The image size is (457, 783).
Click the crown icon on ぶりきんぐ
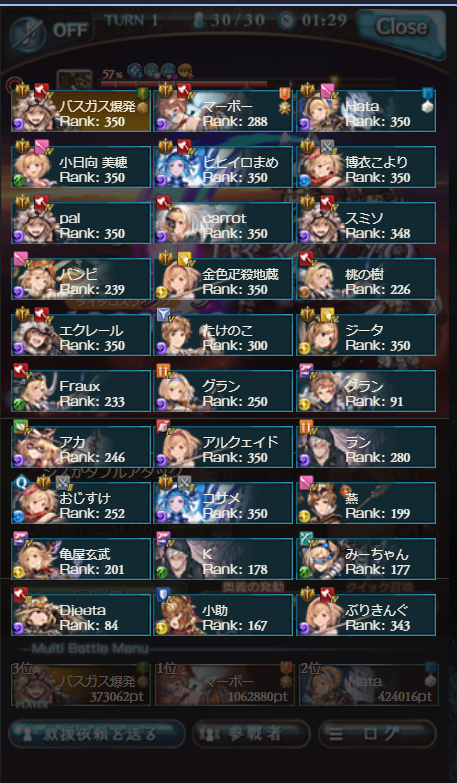308,595
